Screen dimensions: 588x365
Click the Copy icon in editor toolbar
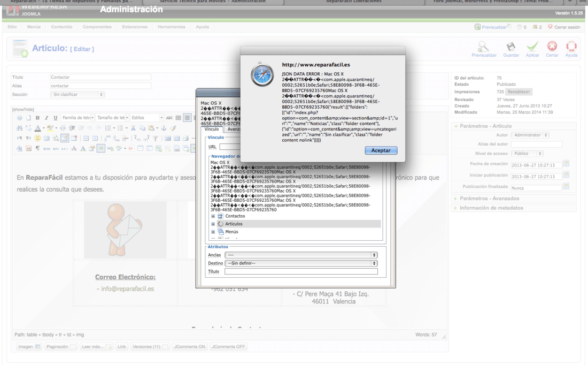[142, 128]
